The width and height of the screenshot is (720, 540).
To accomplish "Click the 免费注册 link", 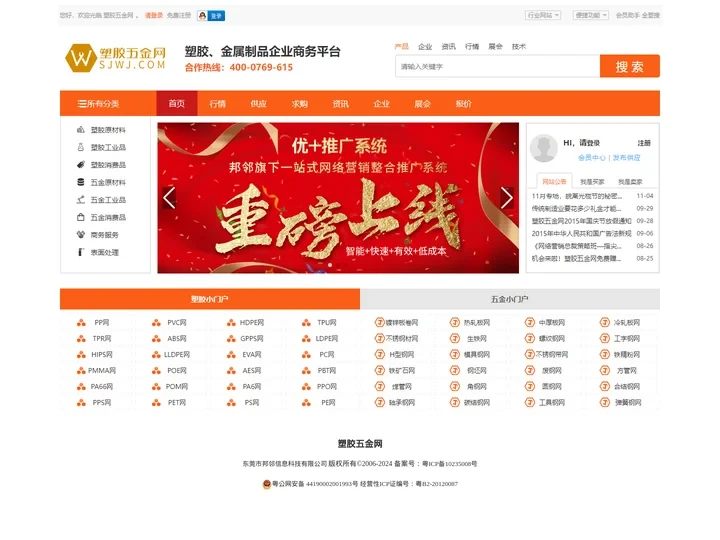I will point(179,15).
